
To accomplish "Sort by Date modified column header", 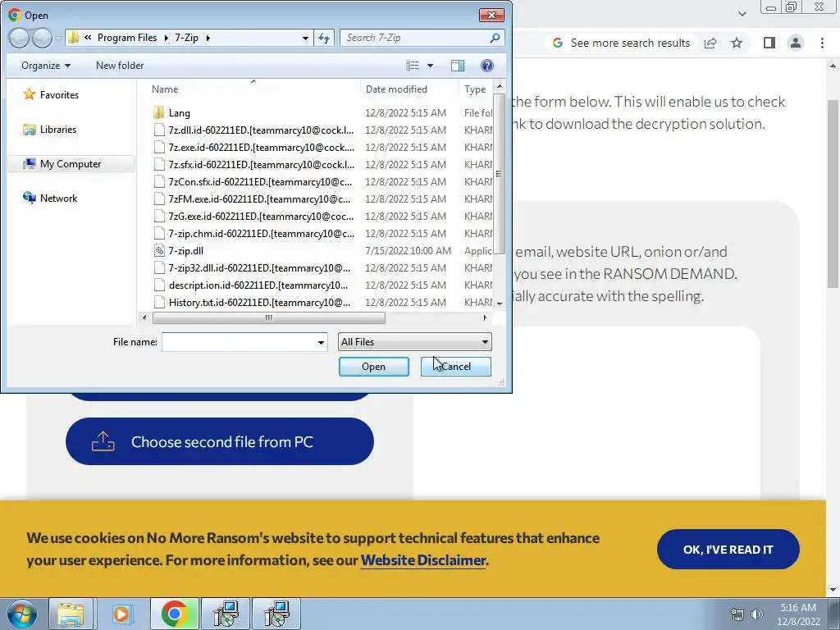I will click(410, 89).
